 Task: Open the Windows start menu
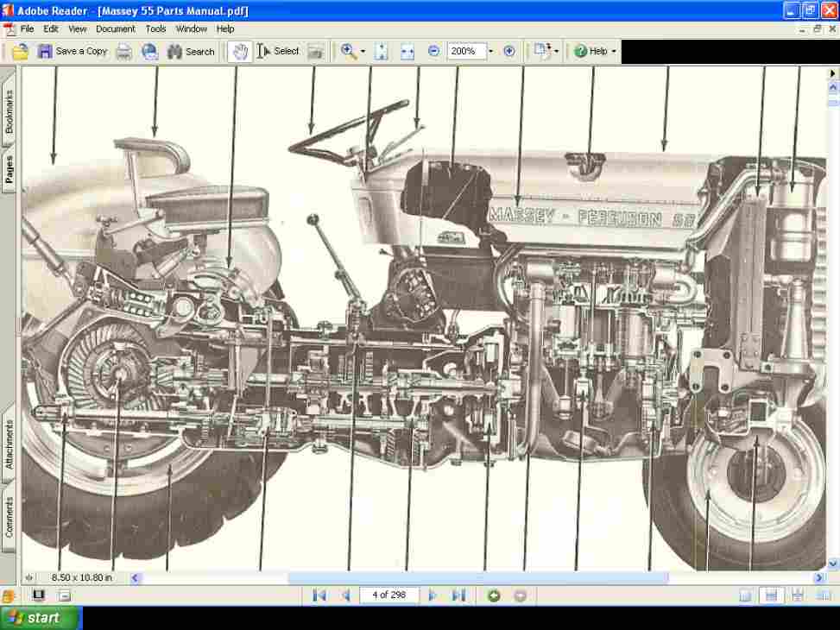(41, 618)
